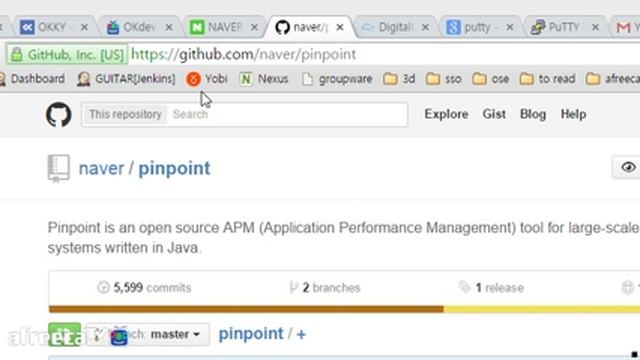Focus the repository Search field
This screenshot has width=640, height=360.
click(x=287, y=114)
